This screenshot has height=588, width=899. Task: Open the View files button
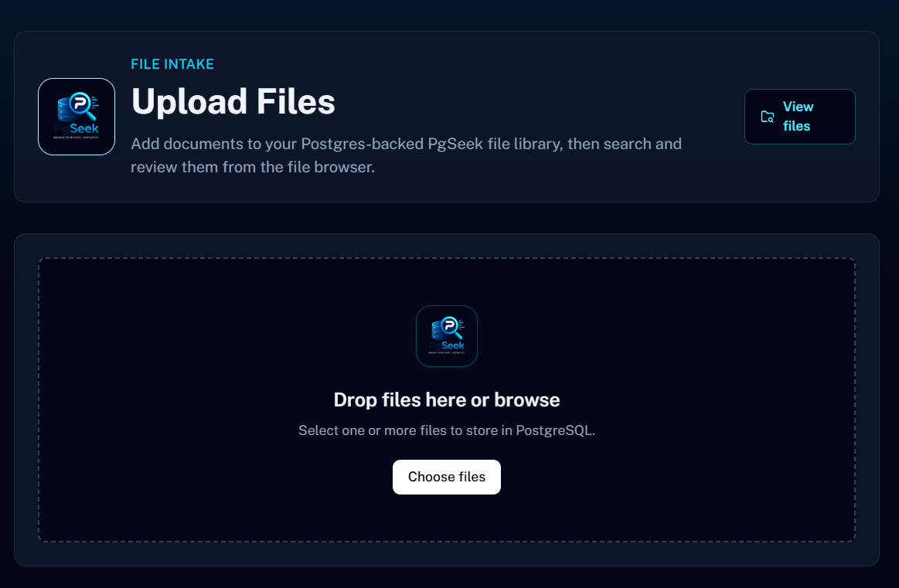click(x=800, y=117)
